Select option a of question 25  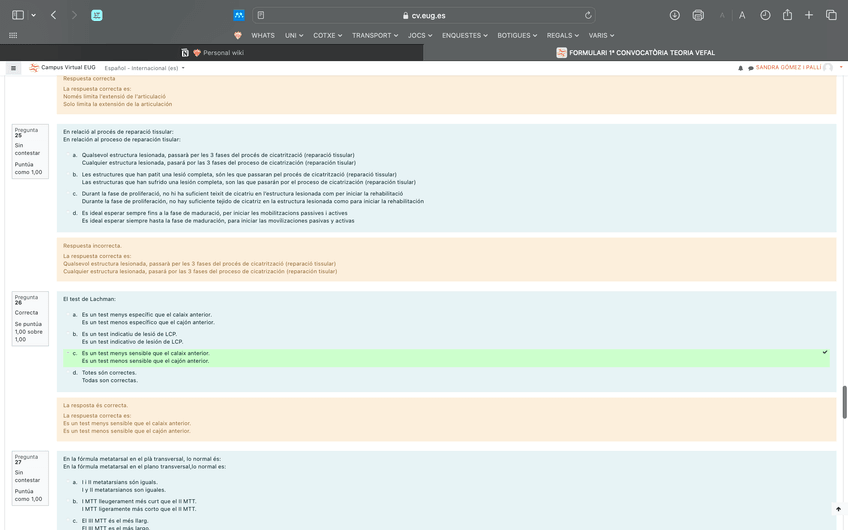(x=74, y=156)
